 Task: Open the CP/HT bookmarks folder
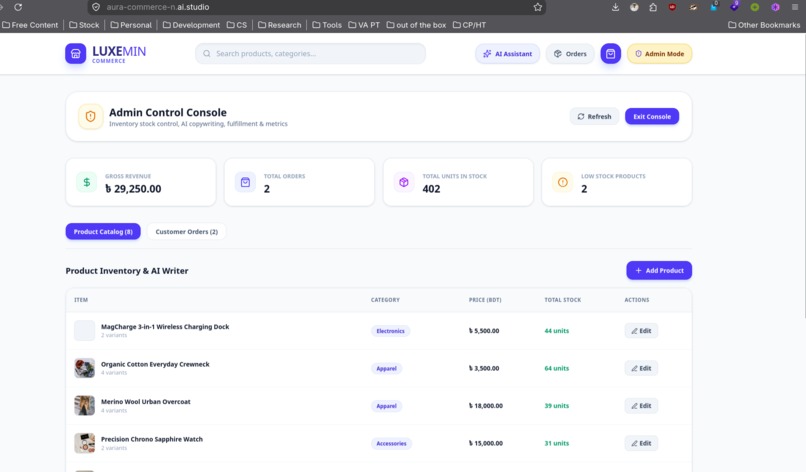click(469, 25)
